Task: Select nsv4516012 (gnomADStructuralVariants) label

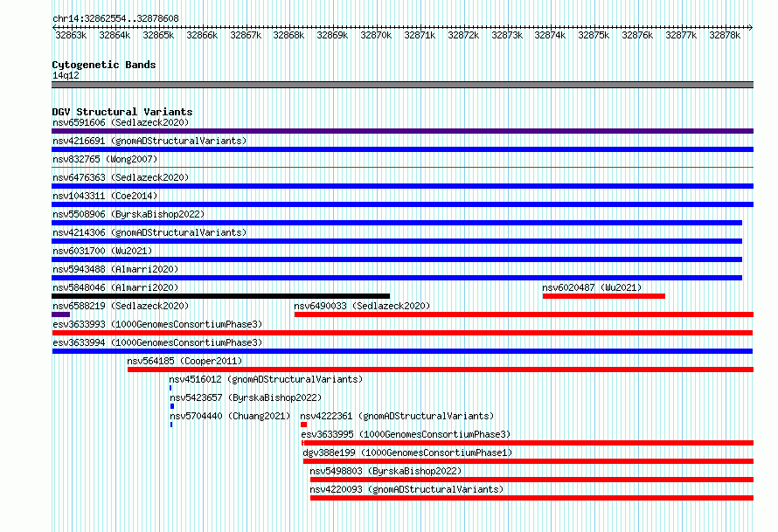Action: coord(266,379)
